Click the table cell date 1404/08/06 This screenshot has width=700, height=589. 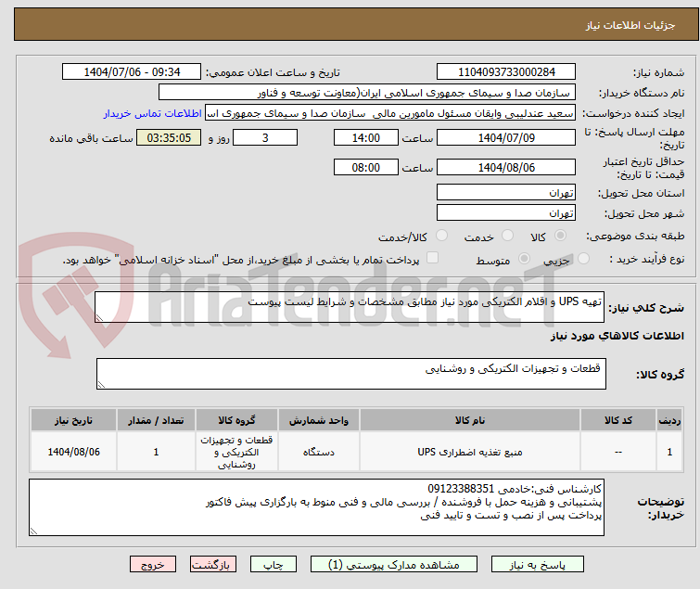point(73,452)
